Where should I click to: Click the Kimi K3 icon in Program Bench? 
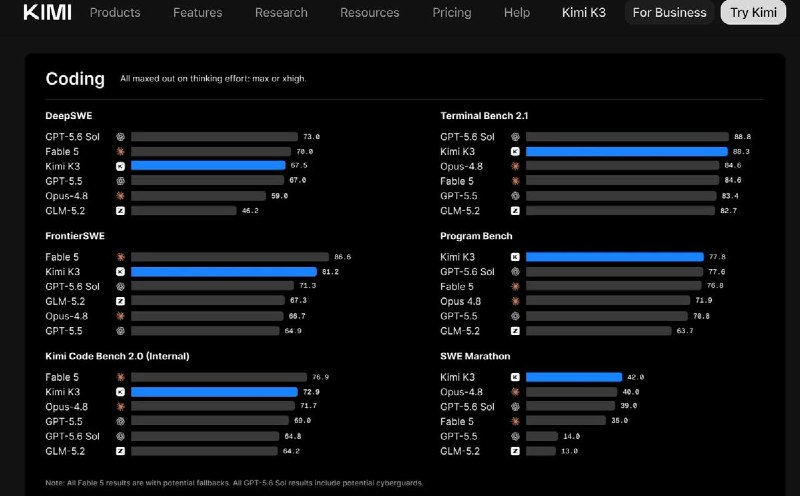(515, 257)
